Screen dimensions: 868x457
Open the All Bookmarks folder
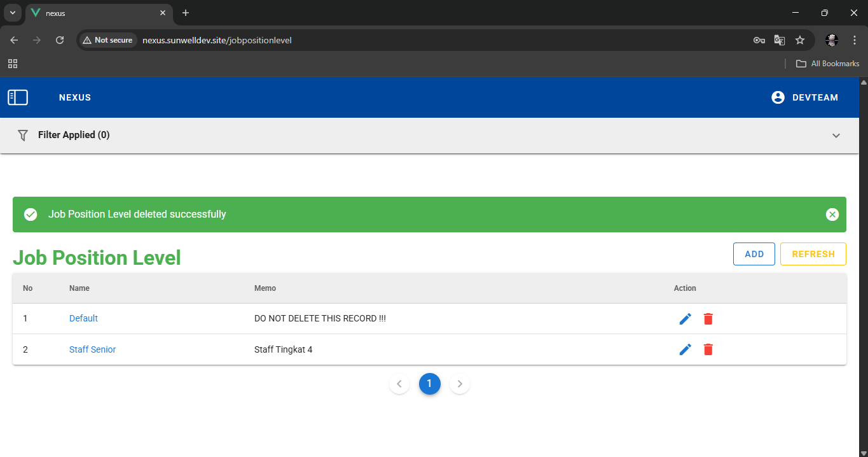tap(828, 64)
